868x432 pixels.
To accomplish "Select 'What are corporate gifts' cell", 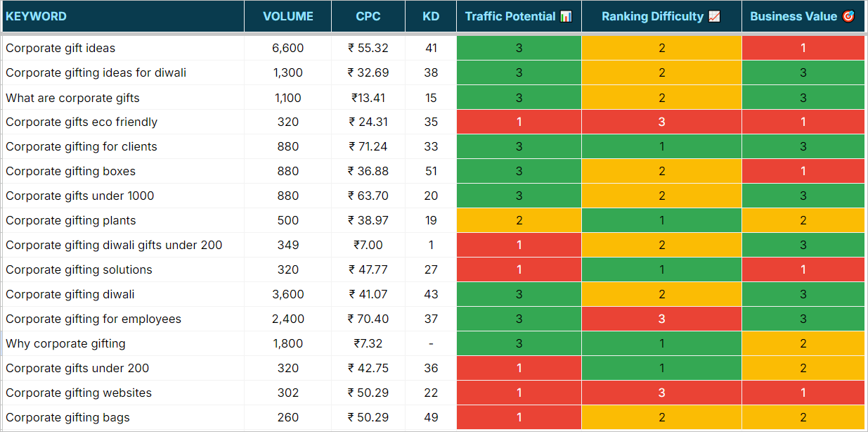I will coord(123,97).
